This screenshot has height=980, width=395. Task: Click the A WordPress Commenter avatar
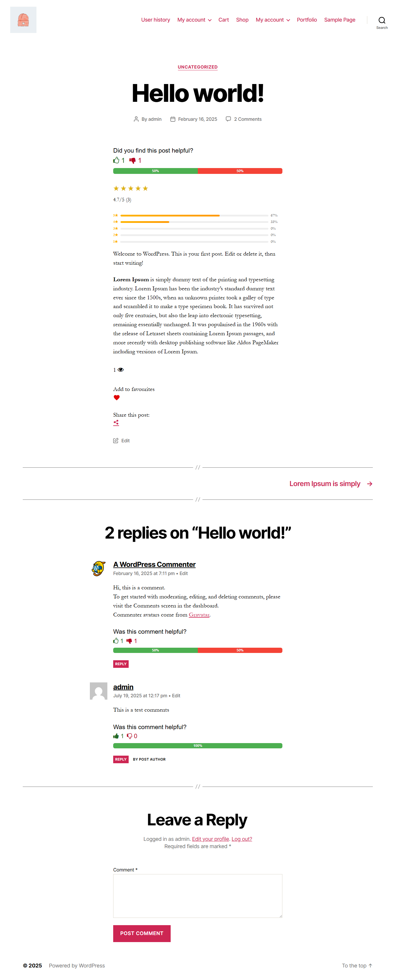pyautogui.click(x=99, y=568)
